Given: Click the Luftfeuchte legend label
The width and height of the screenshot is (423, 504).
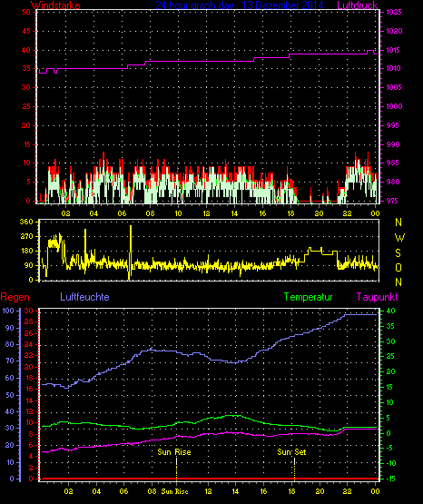Looking at the screenshot, I should 84,297.
